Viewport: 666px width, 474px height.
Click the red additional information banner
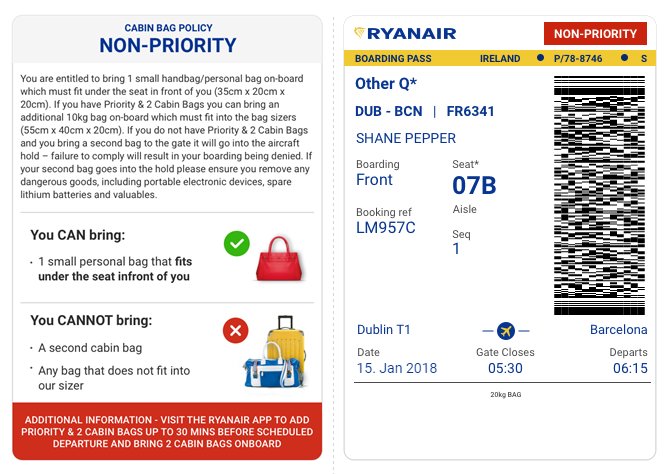167,431
